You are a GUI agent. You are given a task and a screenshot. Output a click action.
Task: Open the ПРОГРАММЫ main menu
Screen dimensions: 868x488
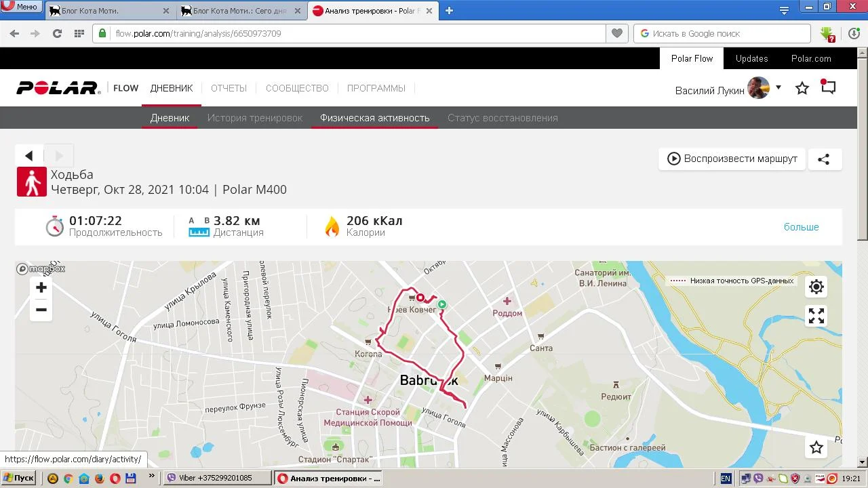(x=376, y=88)
